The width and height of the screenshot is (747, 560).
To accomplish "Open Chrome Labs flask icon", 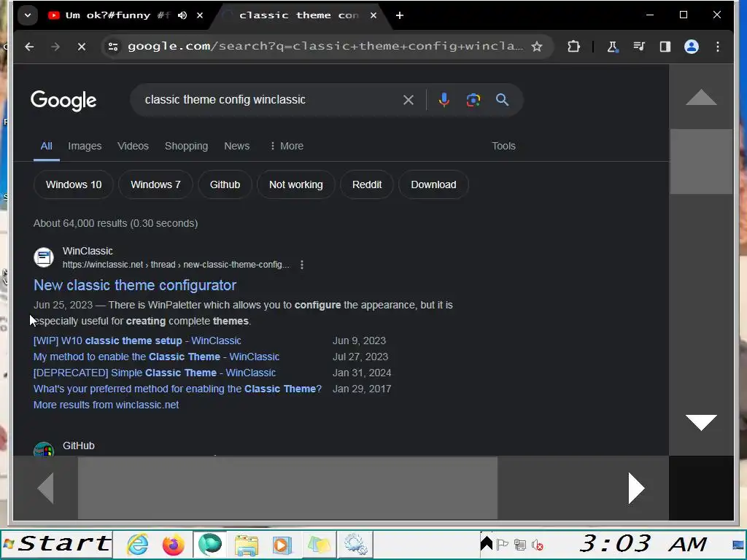I will tap(612, 47).
